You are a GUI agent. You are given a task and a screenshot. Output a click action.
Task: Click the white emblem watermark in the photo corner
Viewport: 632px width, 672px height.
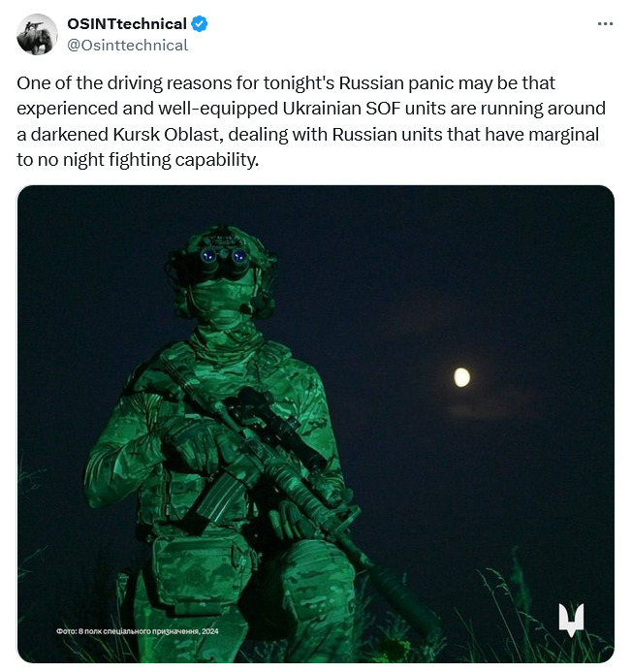(571, 620)
